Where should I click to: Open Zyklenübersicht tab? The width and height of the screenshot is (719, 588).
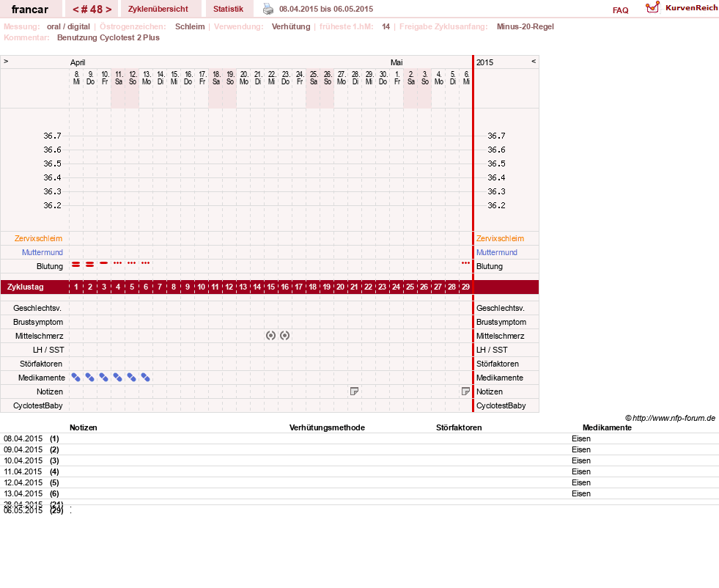(158, 10)
